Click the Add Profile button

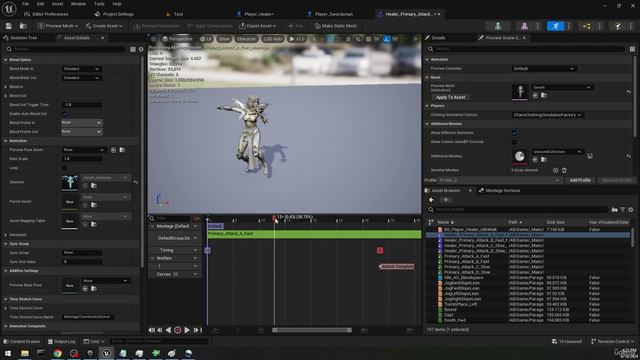point(580,180)
